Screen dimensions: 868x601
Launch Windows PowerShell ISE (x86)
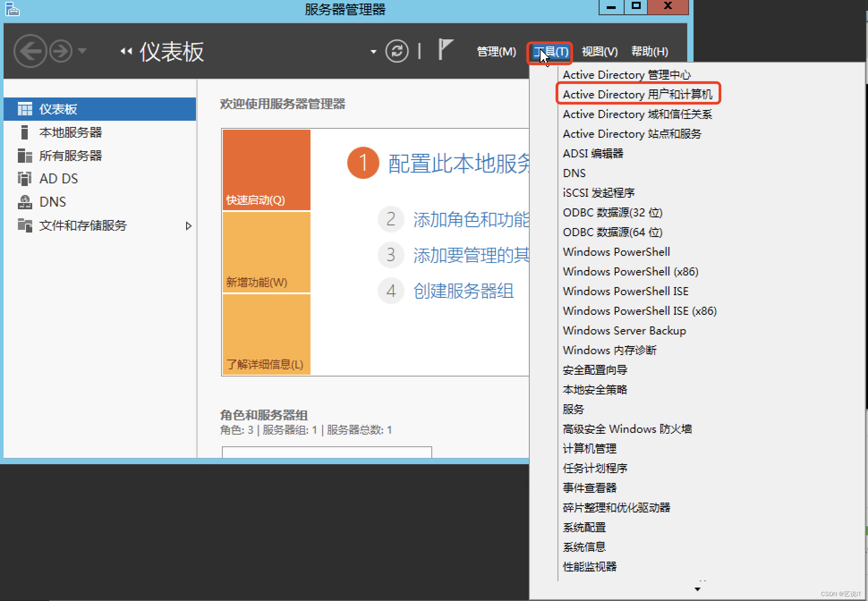coord(640,311)
